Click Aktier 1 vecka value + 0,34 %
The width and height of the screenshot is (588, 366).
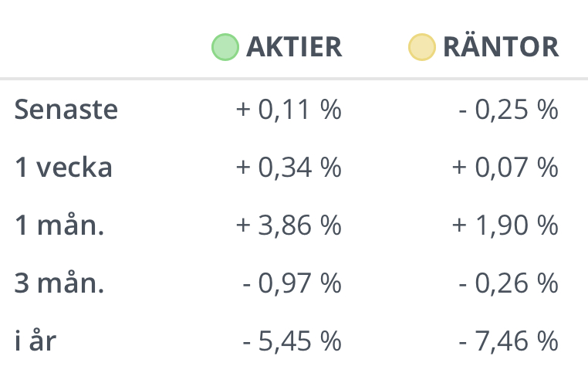pyautogui.click(x=289, y=168)
